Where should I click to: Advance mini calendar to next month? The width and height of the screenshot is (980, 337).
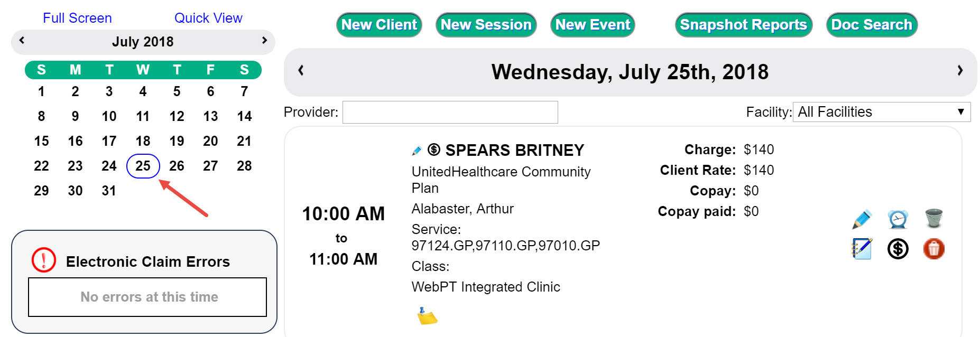(x=264, y=40)
